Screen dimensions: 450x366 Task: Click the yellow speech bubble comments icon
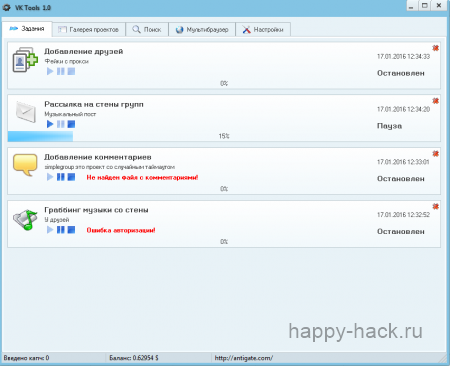pyautogui.click(x=25, y=165)
